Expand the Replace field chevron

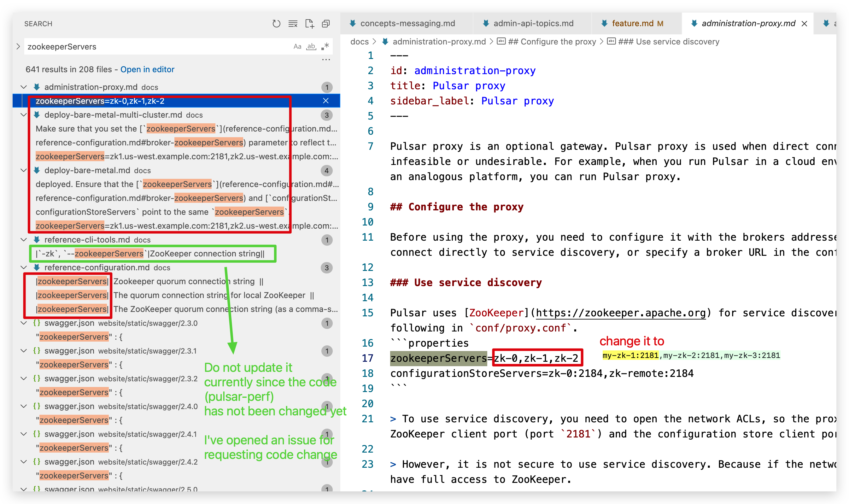tap(18, 47)
